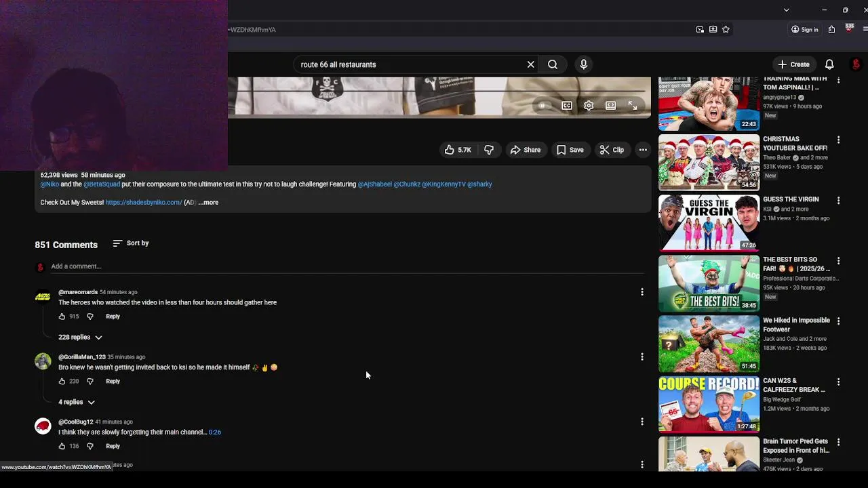Viewport: 868px width, 488px height.
Task: Toggle closed captions on the video player
Action: 567,106
